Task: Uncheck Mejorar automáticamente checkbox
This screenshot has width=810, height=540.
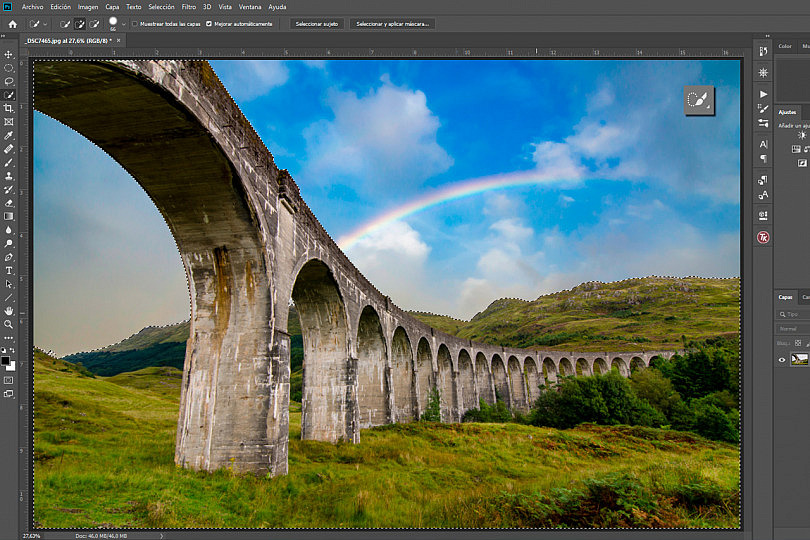Action: coord(209,24)
